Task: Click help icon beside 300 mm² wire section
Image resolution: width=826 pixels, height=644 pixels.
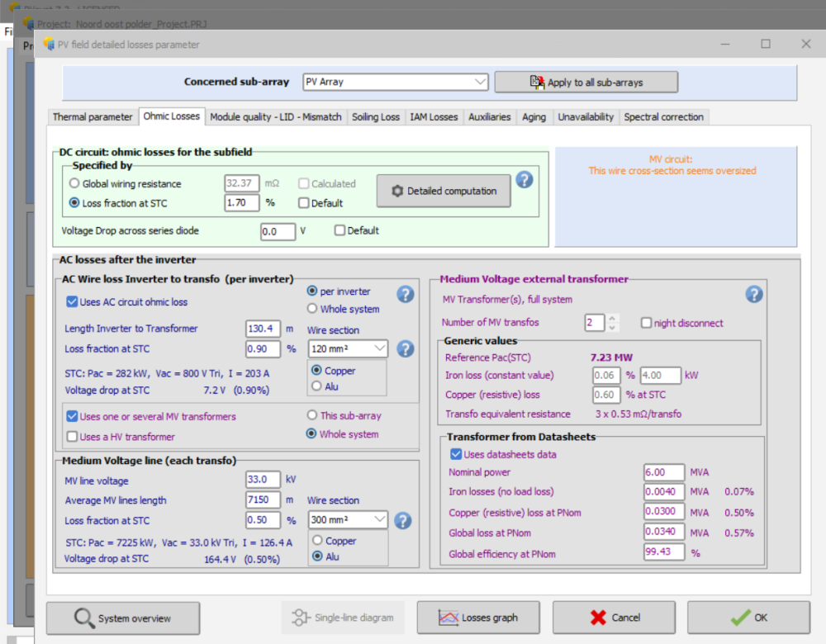Action: point(402,521)
